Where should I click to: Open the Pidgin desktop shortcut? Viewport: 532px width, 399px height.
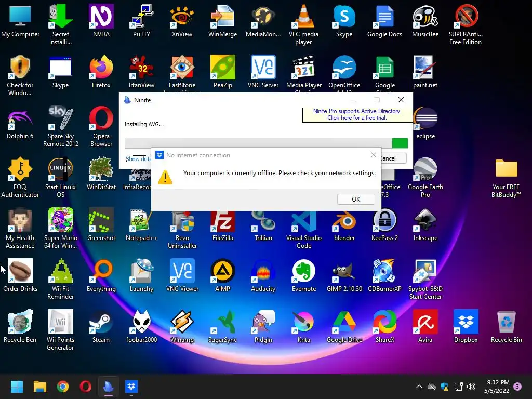tap(263, 326)
